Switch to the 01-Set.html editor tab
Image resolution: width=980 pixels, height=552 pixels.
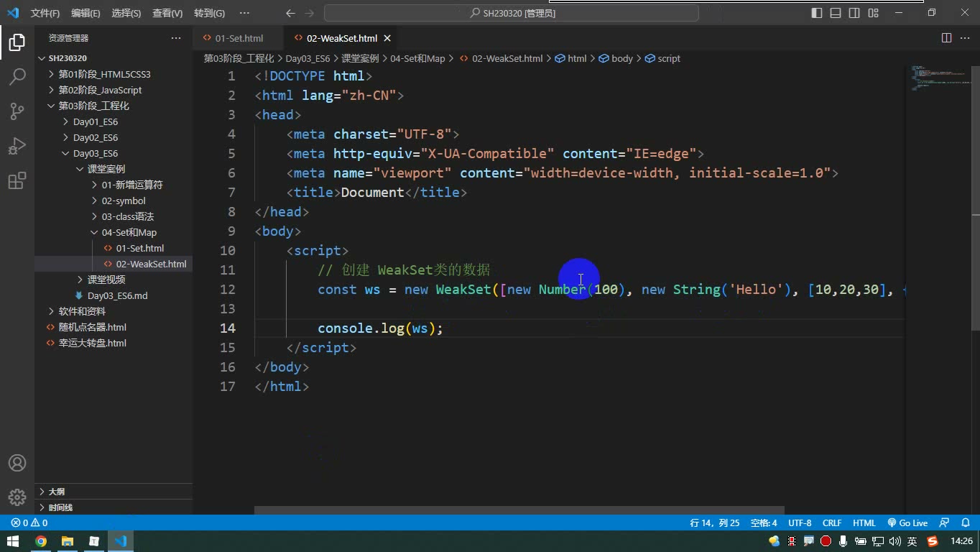point(239,38)
